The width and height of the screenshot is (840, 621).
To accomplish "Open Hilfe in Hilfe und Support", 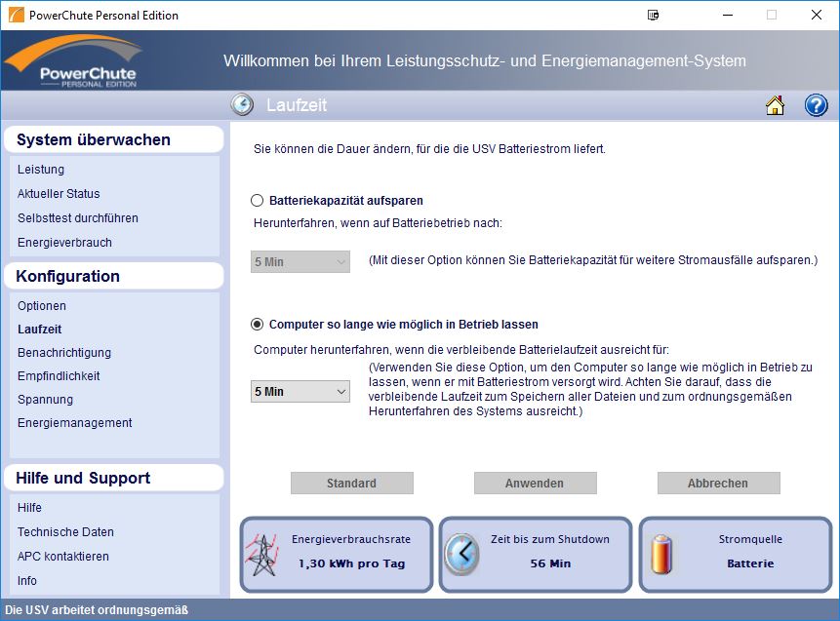I will click(29, 508).
